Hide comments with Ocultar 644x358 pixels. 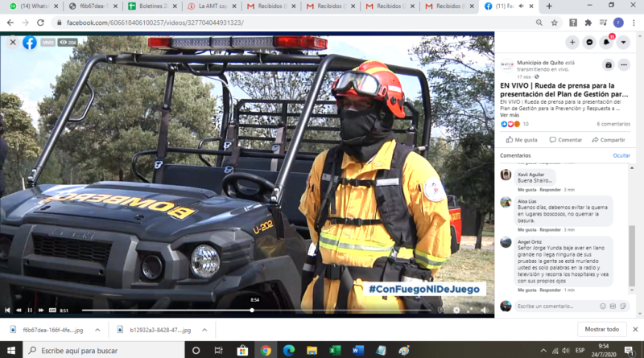[621, 155]
